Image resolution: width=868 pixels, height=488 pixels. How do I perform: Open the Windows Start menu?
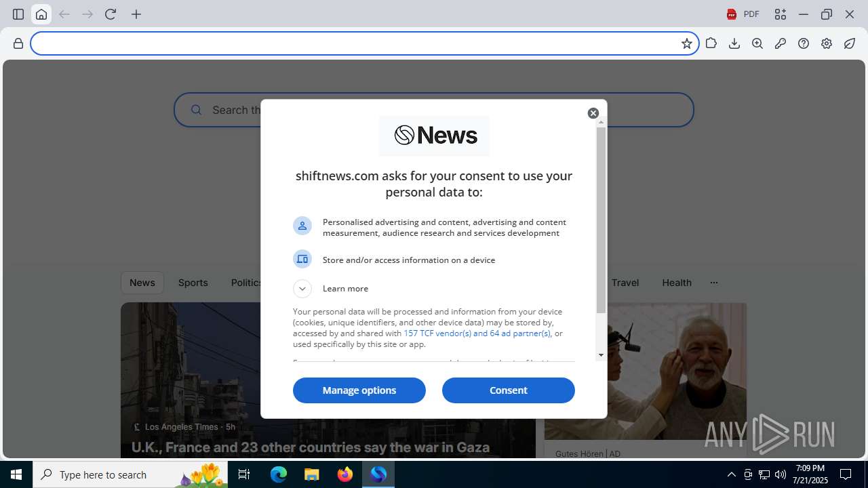pos(16,474)
